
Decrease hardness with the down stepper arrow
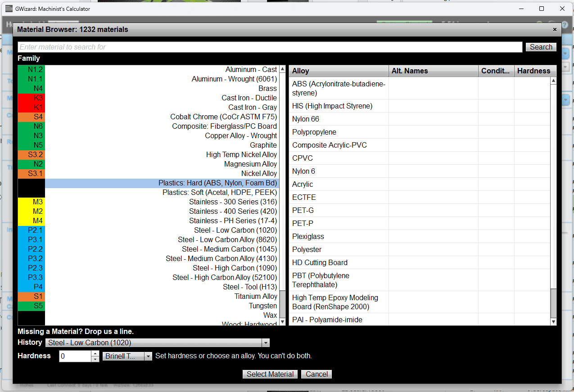pos(95,359)
